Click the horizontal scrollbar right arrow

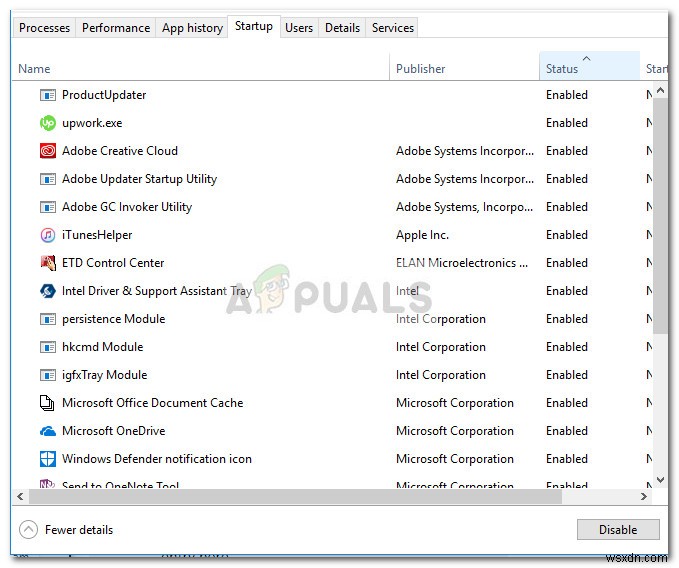coord(644,497)
